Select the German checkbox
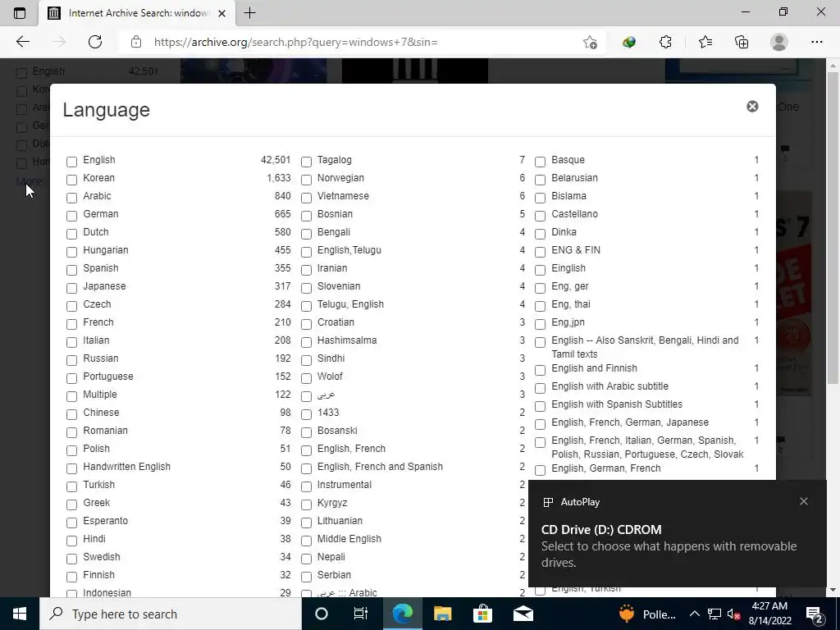The height and width of the screenshot is (630, 840). (x=72, y=216)
